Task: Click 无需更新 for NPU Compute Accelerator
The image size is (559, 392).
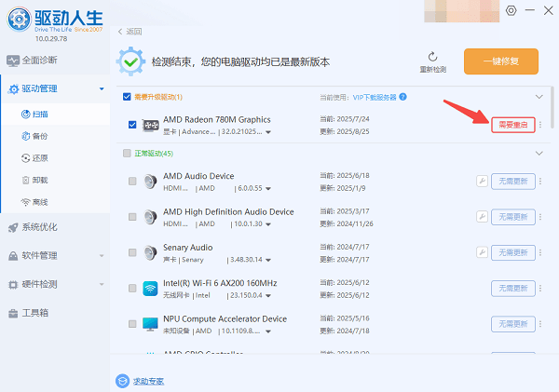Action: 513,324
